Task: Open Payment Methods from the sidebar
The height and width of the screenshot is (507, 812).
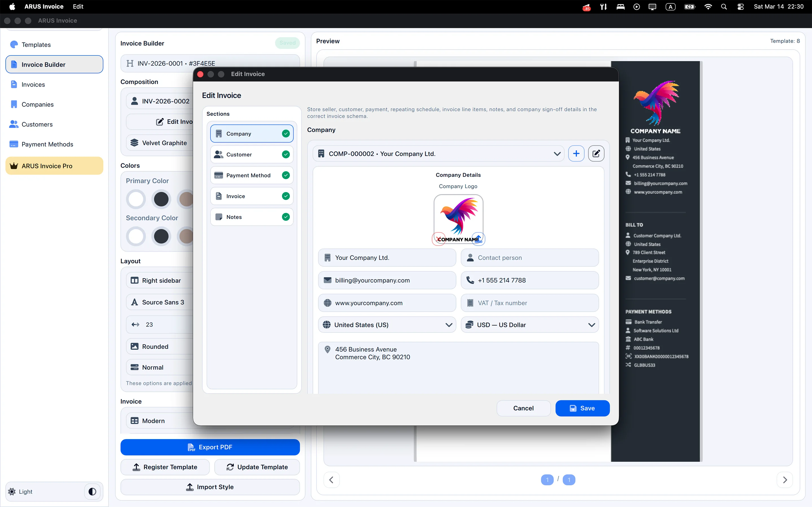Action: point(47,144)
